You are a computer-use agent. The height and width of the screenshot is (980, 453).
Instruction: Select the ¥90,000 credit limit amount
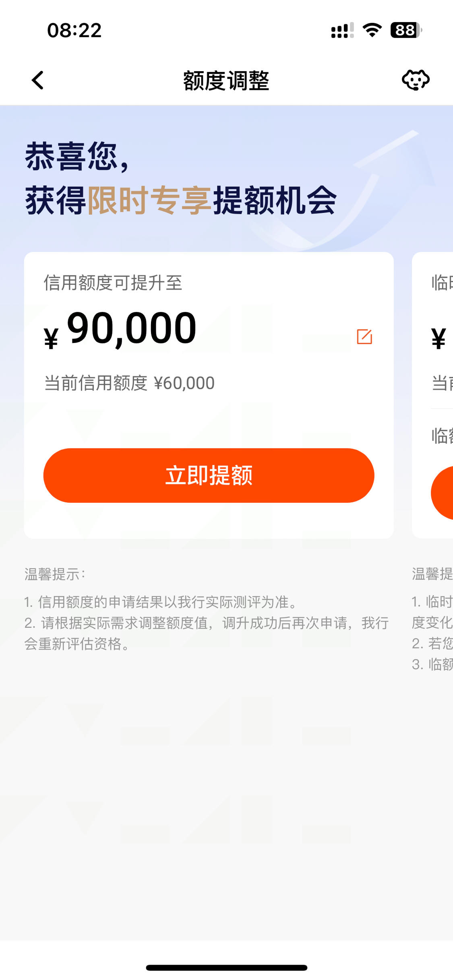(120, 329)
